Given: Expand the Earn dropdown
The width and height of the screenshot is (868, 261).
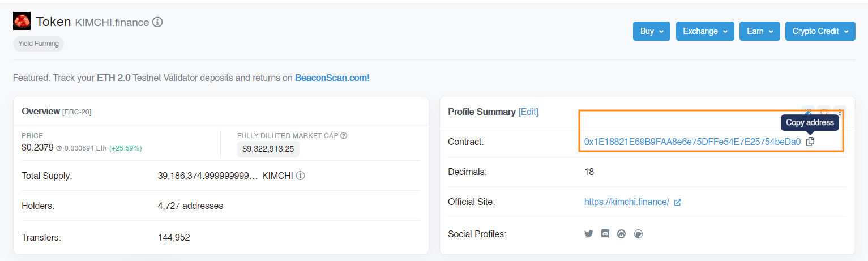Looking at the screenshot, I should pyautogui.click(x=759, y=32).
